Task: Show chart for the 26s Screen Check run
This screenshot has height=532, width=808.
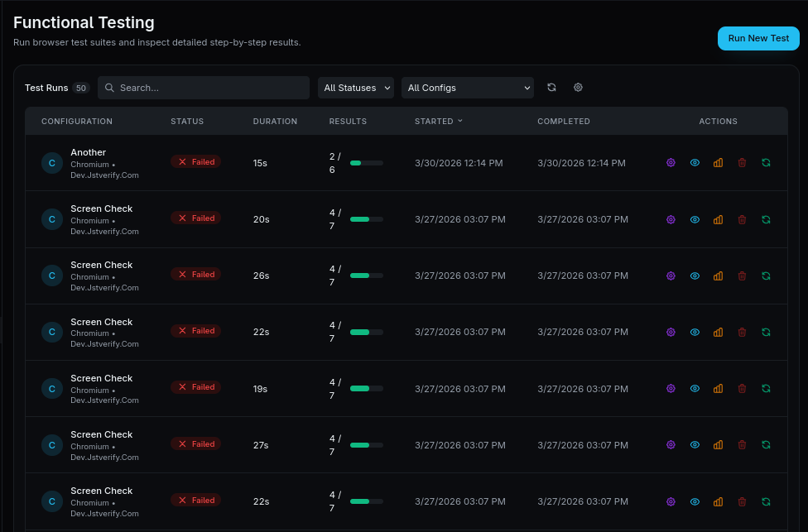Action: click(718, 276)
